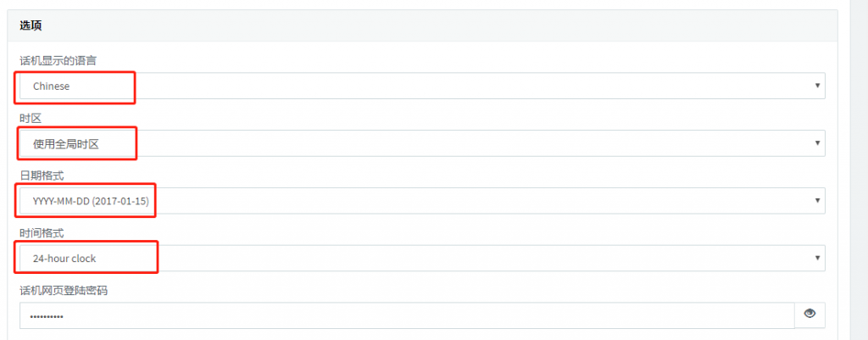This screenshot has height=340, width=868.
Task: Click the 话机显示的语言 label
Action: 58,60
